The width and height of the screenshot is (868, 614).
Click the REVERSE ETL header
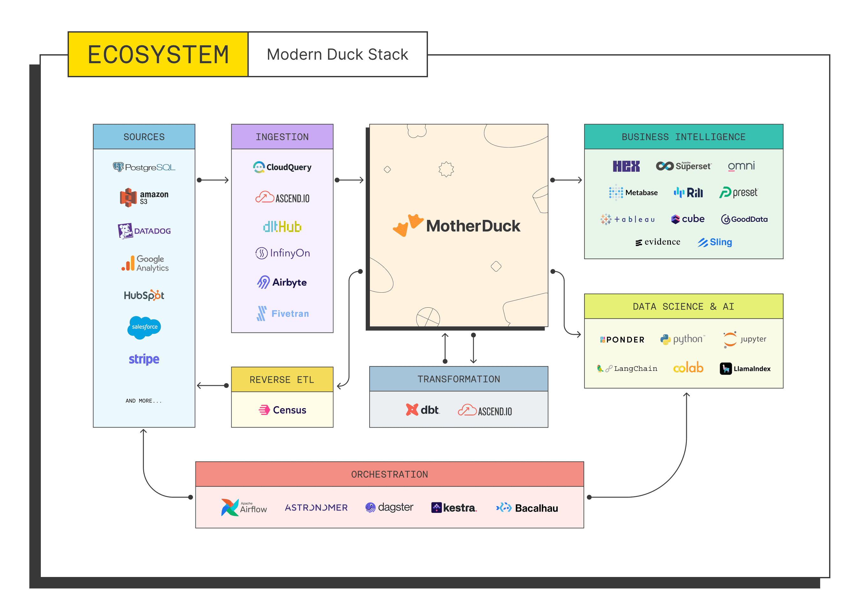[282, 379]
